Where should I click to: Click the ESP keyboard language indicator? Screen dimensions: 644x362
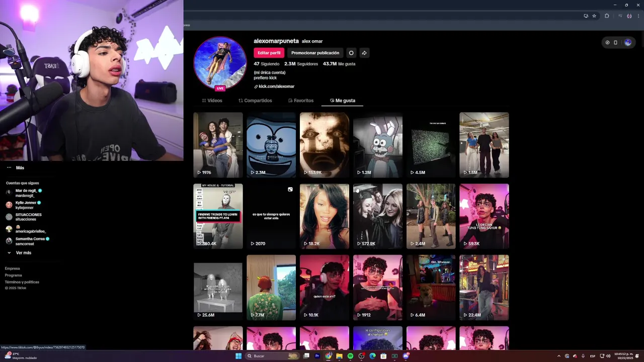click(x=593, y=356)
